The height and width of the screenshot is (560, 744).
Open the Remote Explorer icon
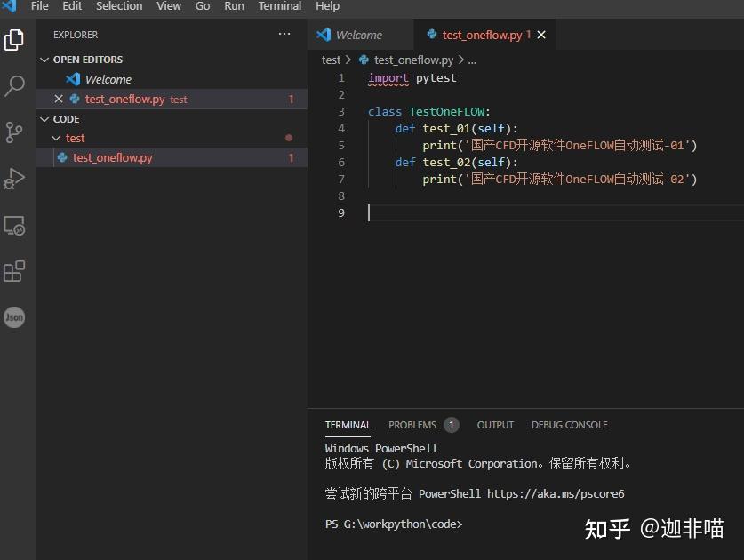14,225
